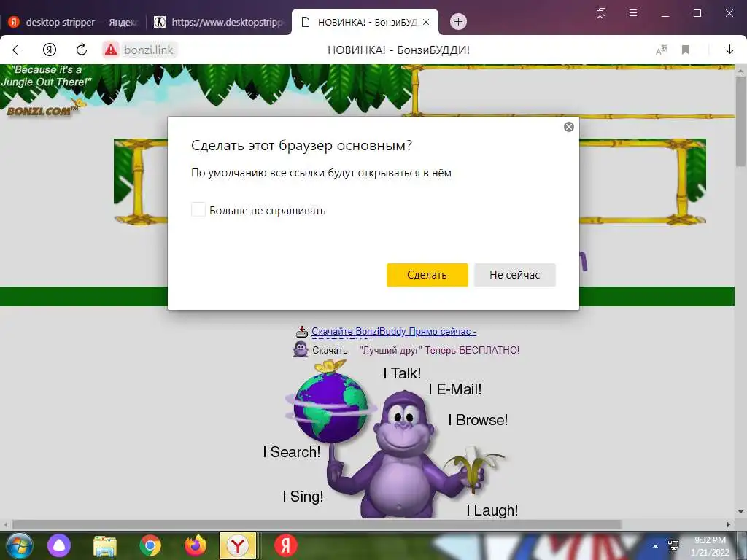
Task: Click the small download disk icon
Action: 301,332
